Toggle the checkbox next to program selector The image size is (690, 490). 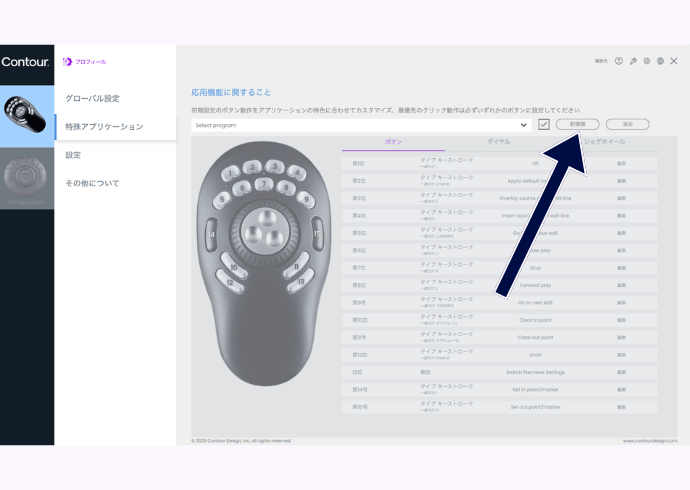pos(544,125)
